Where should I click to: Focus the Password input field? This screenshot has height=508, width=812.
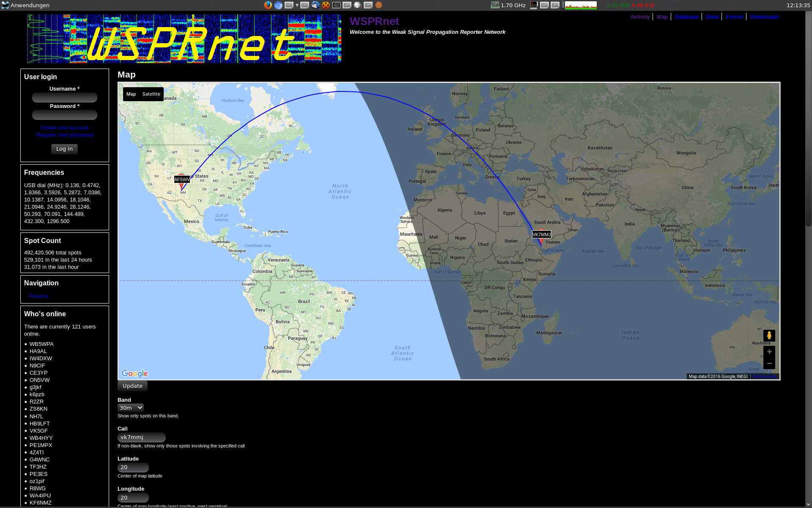click(x=65, y=115)
